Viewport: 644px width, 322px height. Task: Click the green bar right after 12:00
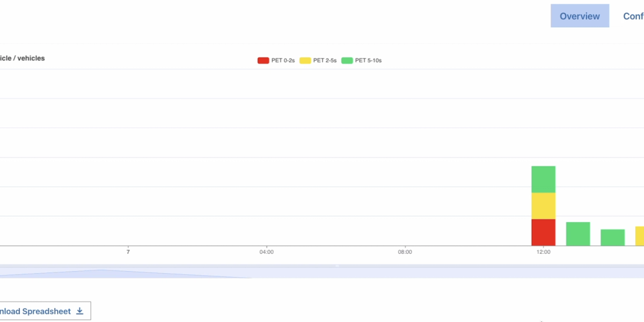pyautogui.click(x=578, y=234)
